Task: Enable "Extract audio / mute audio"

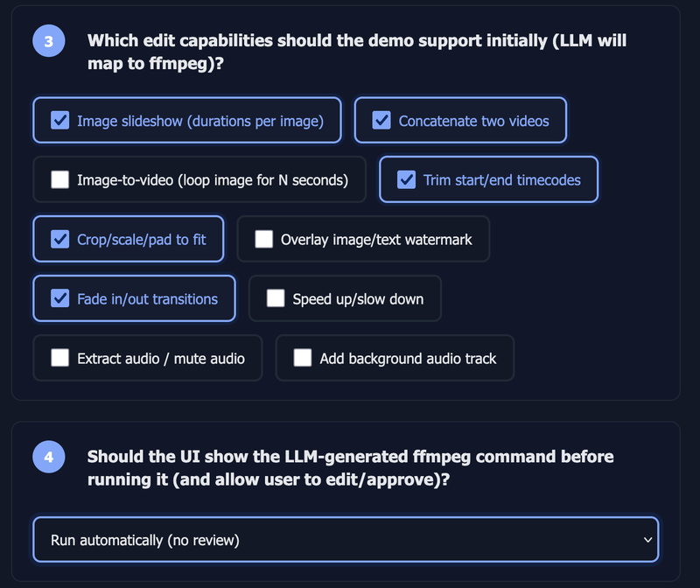Action: [59, 358]
